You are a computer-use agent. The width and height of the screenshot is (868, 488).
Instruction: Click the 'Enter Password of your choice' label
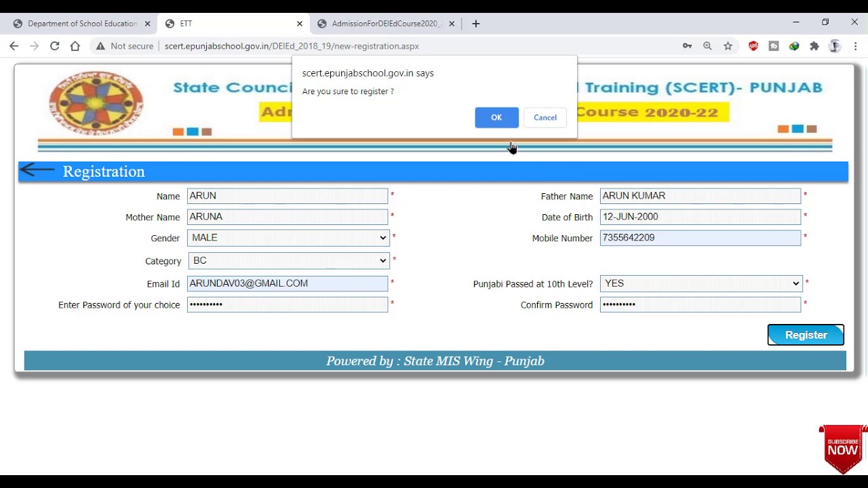(119, 305)
